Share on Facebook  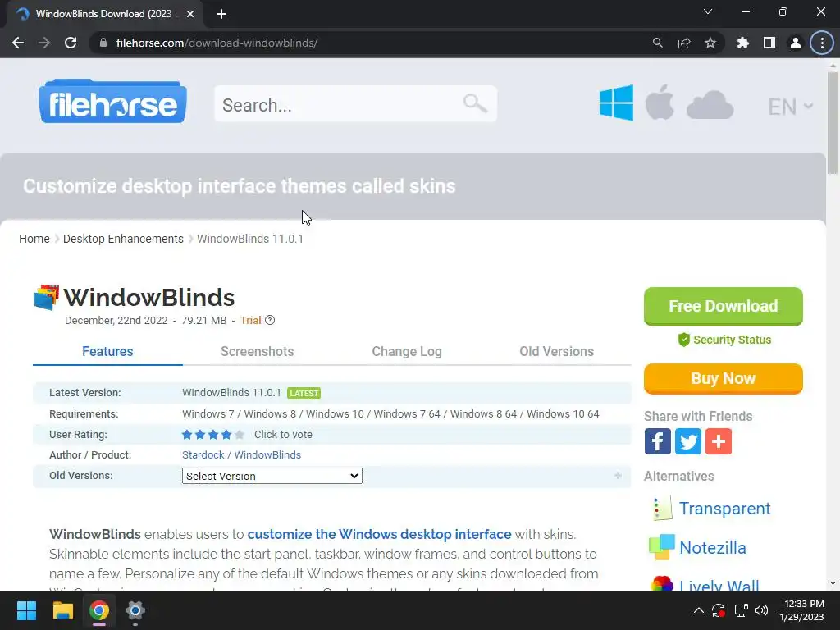(x=657, y=441)
